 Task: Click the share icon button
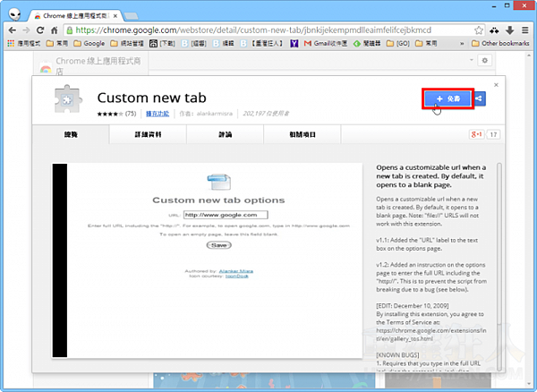pyautogui.click(x=480, y=99)
